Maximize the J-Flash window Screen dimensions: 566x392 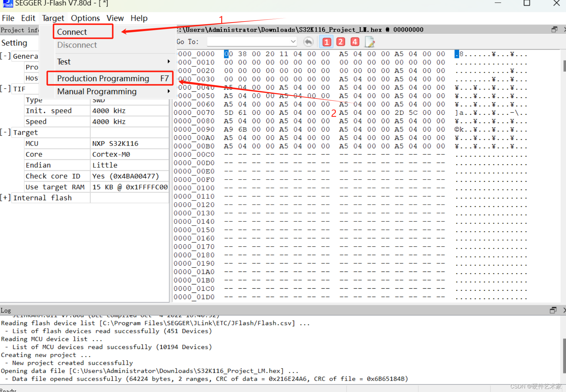pyautogui.click(x=527, y=3)
